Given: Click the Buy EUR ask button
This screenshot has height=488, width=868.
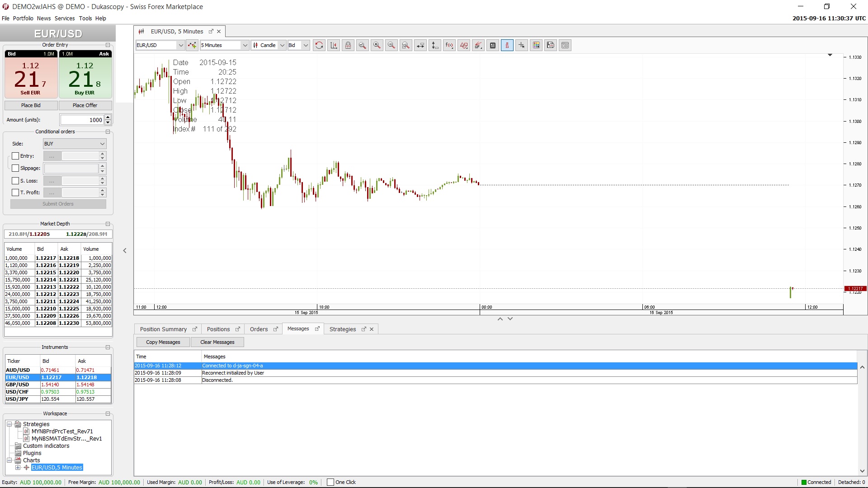Looking at the screenshot, I should pyautogui.click(x=85, y=74).
